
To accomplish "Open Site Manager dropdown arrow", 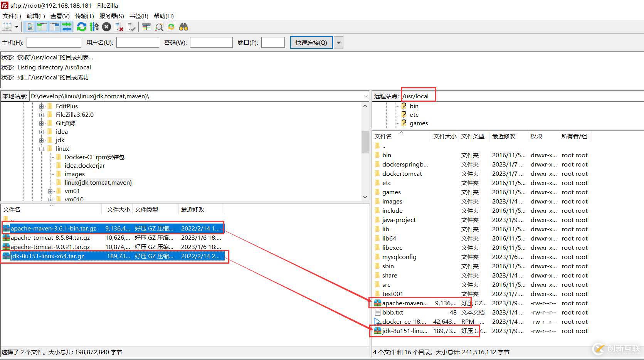I will (17, 27).
